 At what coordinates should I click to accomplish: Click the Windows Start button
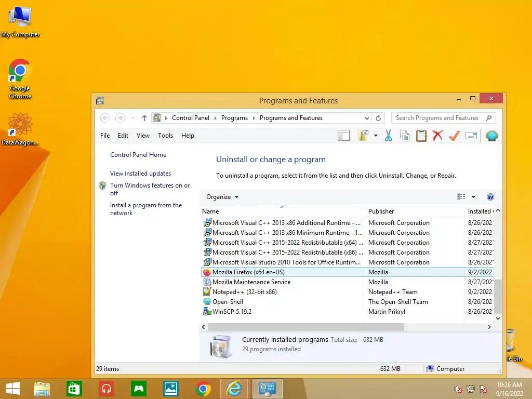click(x=13, y=389)
